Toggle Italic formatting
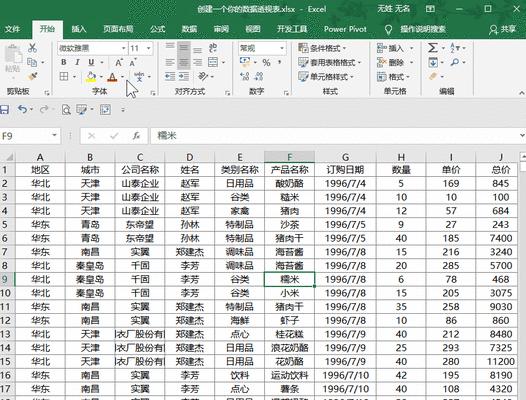The height and width of the screenshot is (400, 526). click(77, 62)
